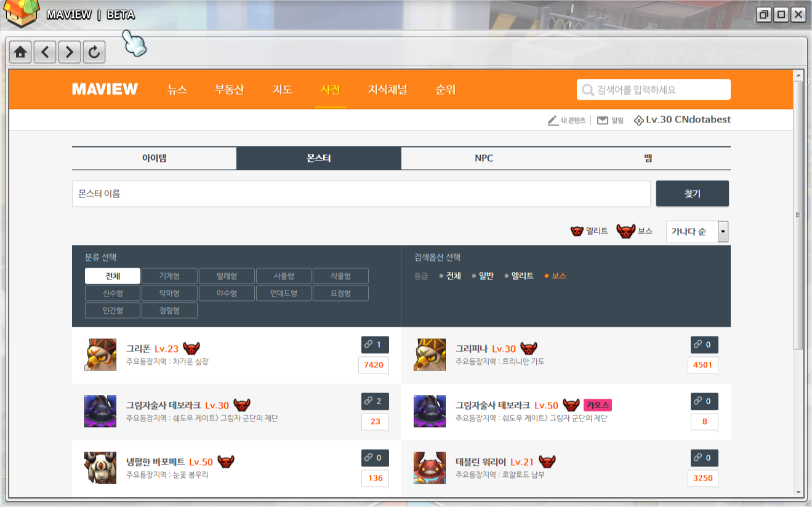Toggle the 기계형 category filter
The width and height of the screenshot is (812, 507).
[x=169, y=276]
